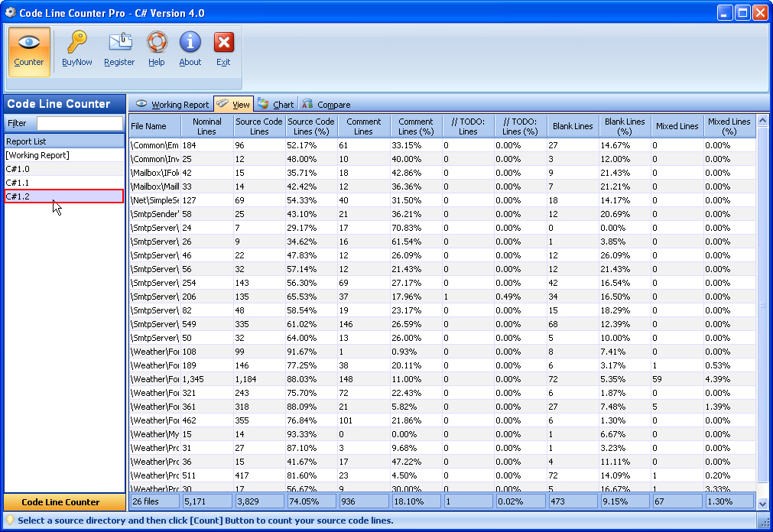Select the \SmtpSender file row

click(x=442, y=215)
